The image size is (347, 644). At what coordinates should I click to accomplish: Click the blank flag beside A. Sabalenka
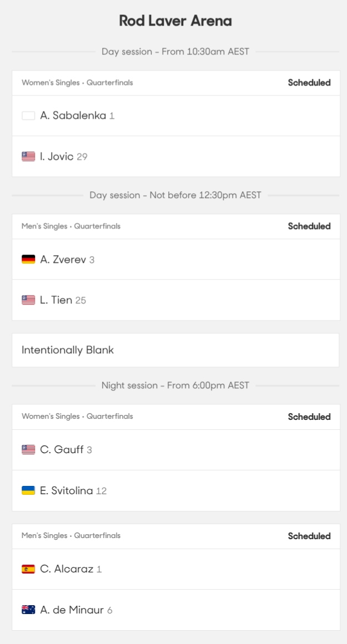coord(27,115)
